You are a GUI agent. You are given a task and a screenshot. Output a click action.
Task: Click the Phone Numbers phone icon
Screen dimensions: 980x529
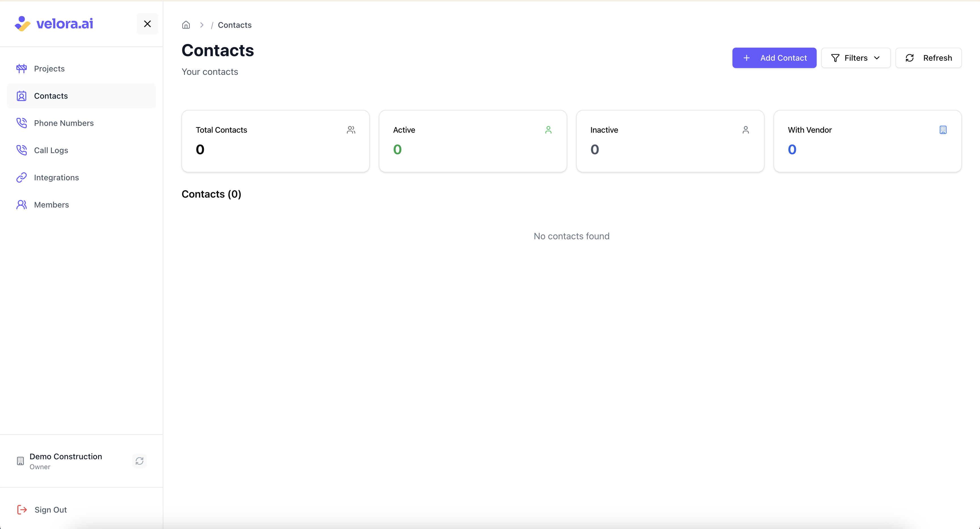[22, 123]
